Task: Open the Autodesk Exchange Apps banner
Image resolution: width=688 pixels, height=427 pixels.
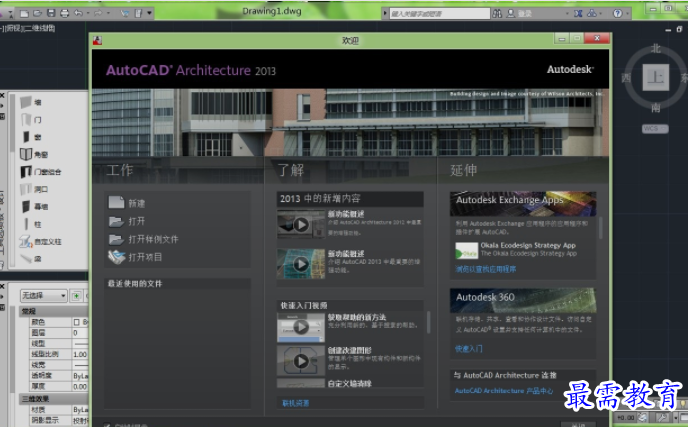Action: (523, 203)
